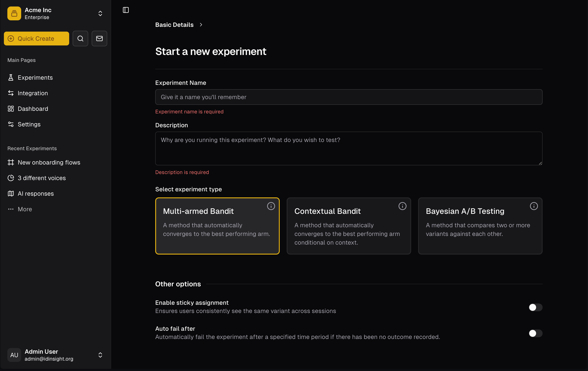
Task: Click the breadcrumb chevron after Basic Details
Action: (201, 25)
